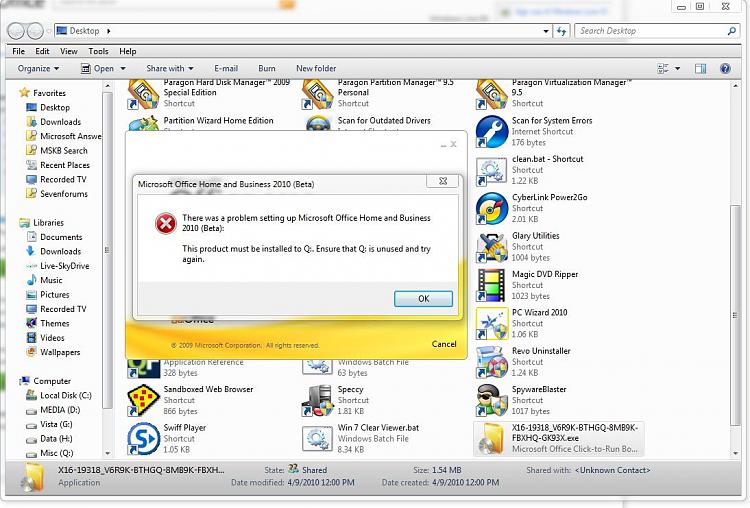Select clean.bat shortcut icon
The width and height of the screenshot is (750, 508).
pos(491,171)
